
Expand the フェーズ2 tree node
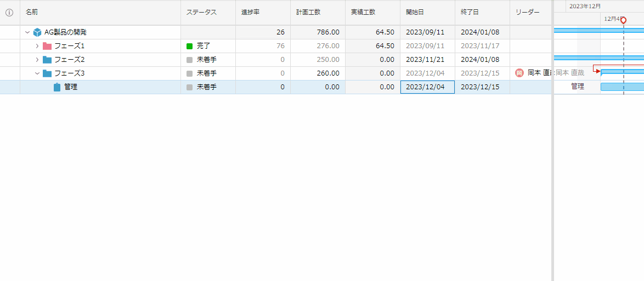pos(37,60)
